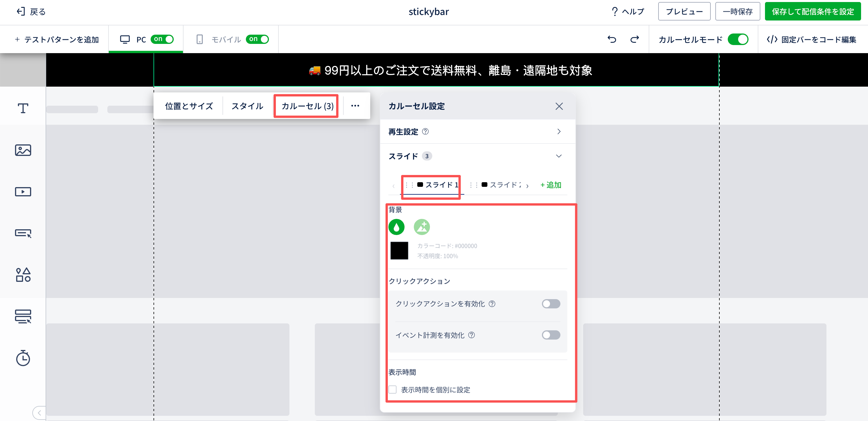The width and height of the screenshot is (868, 421).
Task: Check 表示時間を個別に設定 checkbox
Action: click(x=392, y=390)
